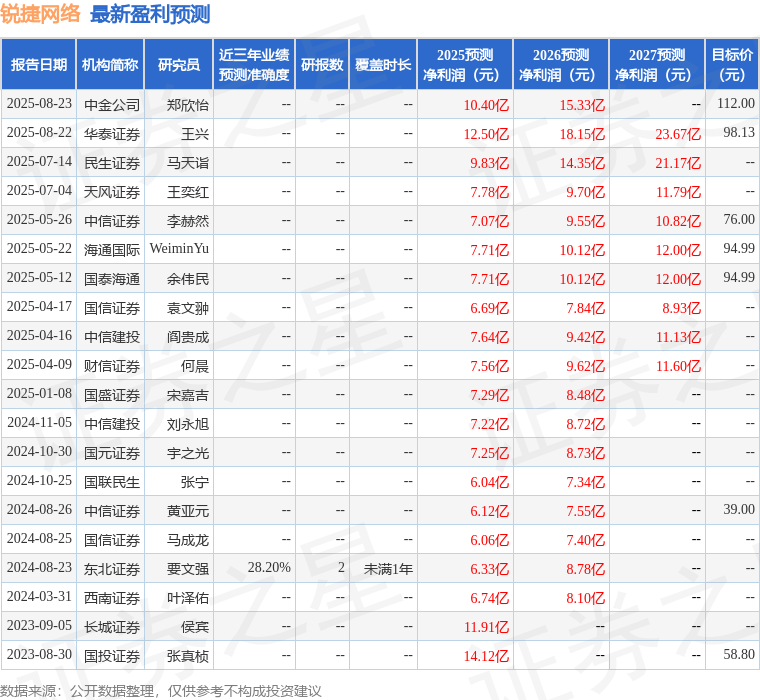The height and width of the screenshot is (700, 760).
Task: Select institution 民生证券
Action: point(112,163)
